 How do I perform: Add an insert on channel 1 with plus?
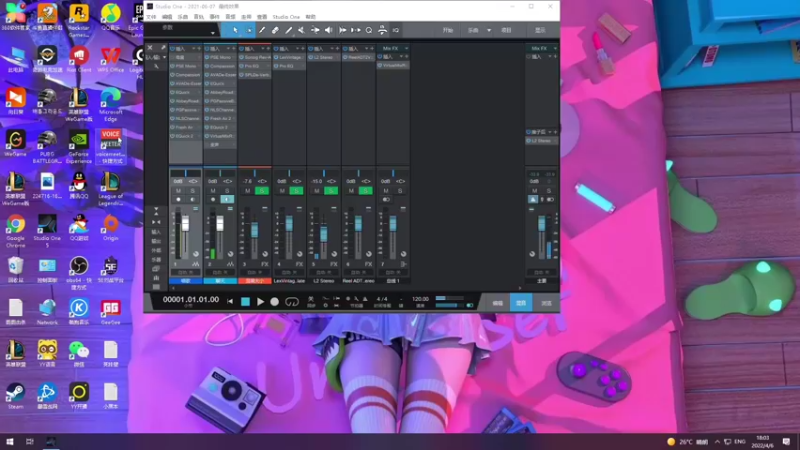[x=199, y=48]
